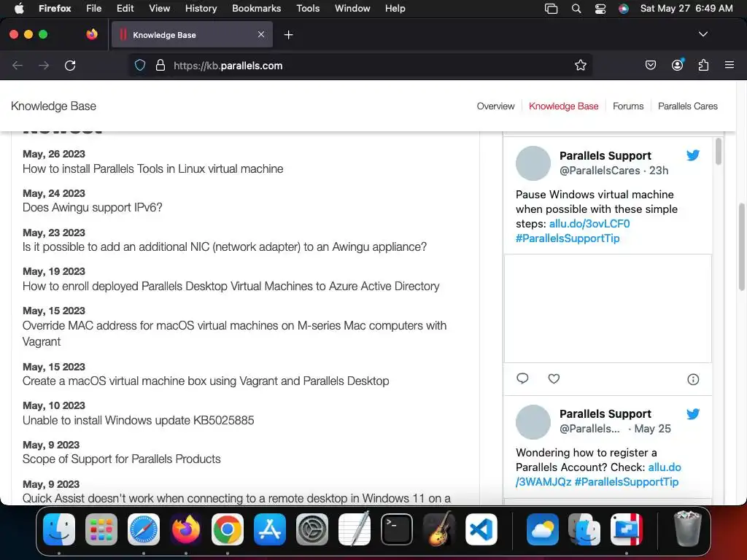Open System Settings from the Dock
Screen dimensions: 747x560
coord(312,529)
